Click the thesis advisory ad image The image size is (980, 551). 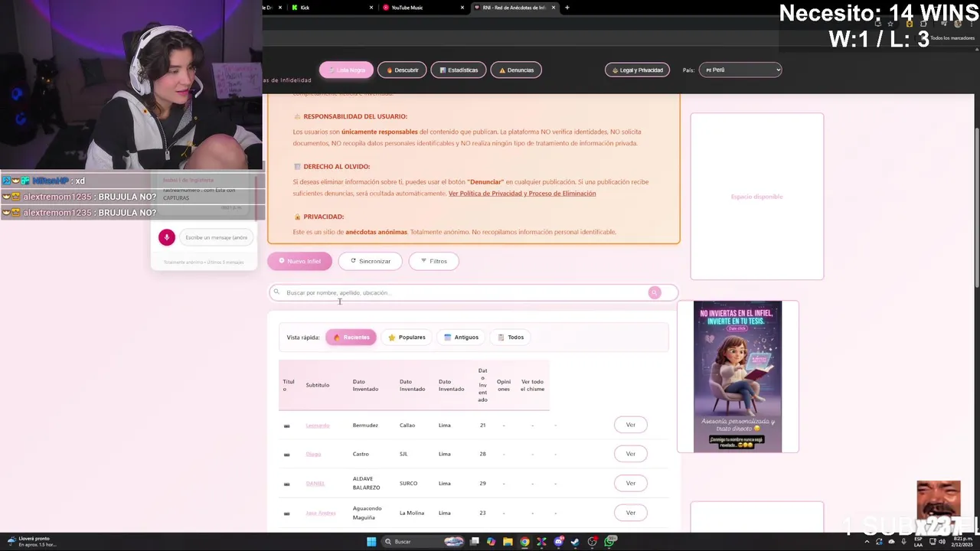(737, 377)
